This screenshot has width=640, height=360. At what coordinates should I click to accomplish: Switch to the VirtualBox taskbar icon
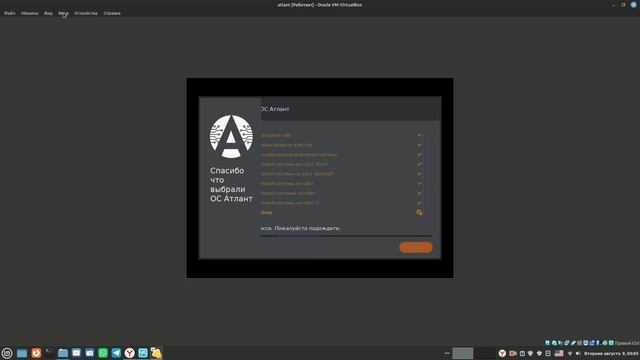click(x=143, y=353)
